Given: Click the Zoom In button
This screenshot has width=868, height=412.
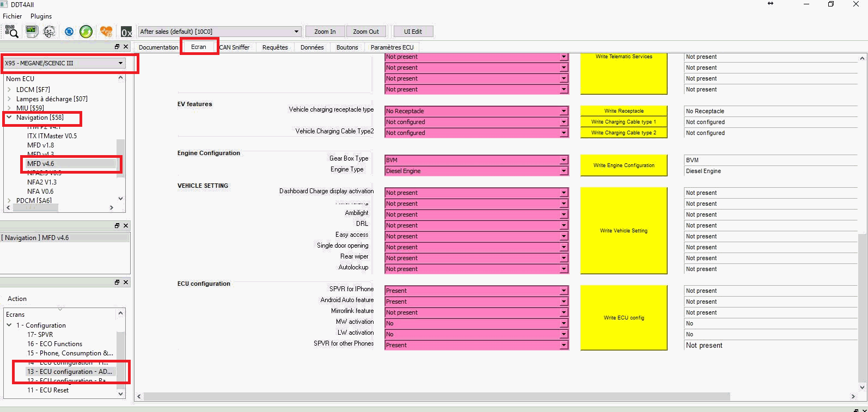Looking at the screenshot, I should click(325, 32).
